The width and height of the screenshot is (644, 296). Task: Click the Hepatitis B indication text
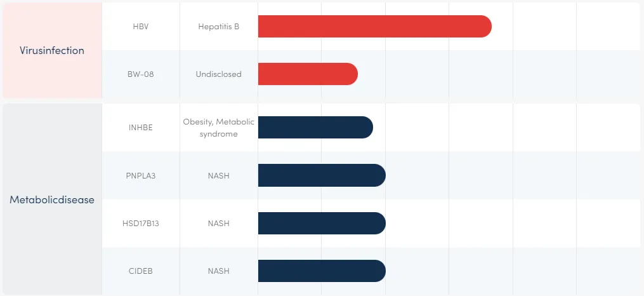(218, 27)
